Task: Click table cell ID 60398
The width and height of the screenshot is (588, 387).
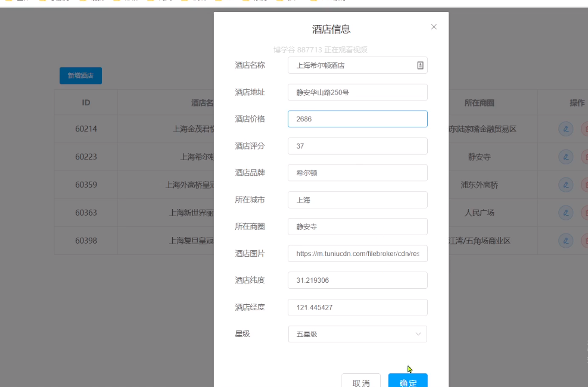Action: 86,241
